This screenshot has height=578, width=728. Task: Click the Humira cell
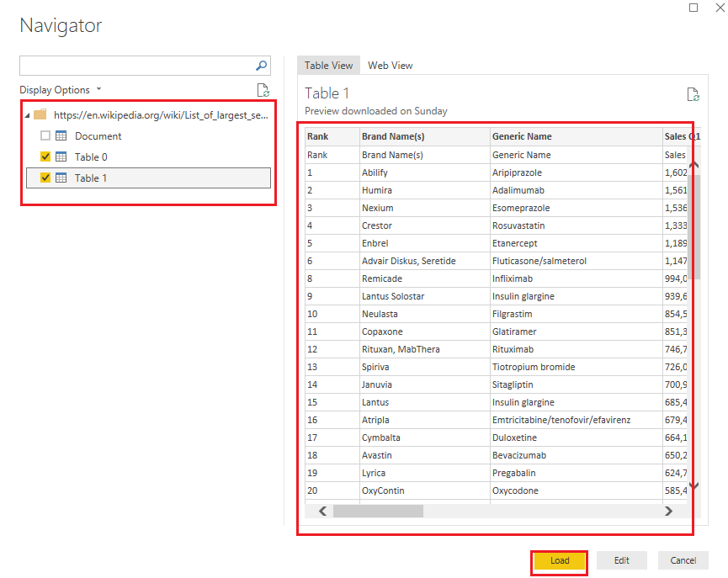coord(425,190)
